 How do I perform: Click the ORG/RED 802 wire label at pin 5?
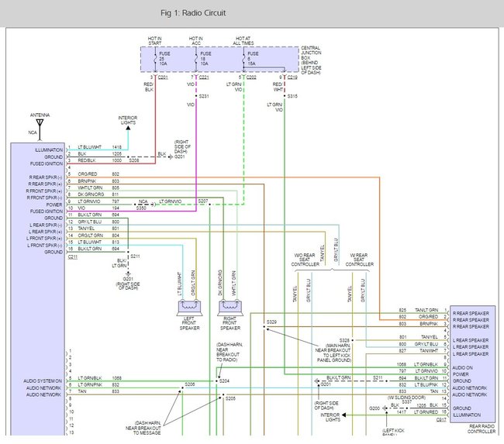[x=98, y=174]
